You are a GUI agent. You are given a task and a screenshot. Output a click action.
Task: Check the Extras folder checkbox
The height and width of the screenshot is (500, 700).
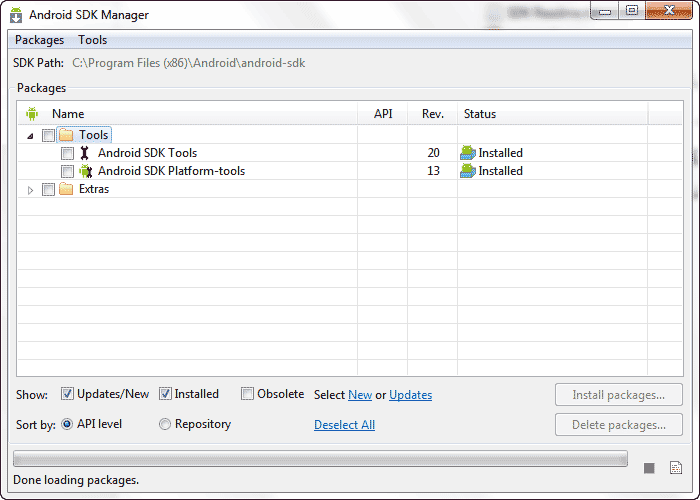point(48,189)
